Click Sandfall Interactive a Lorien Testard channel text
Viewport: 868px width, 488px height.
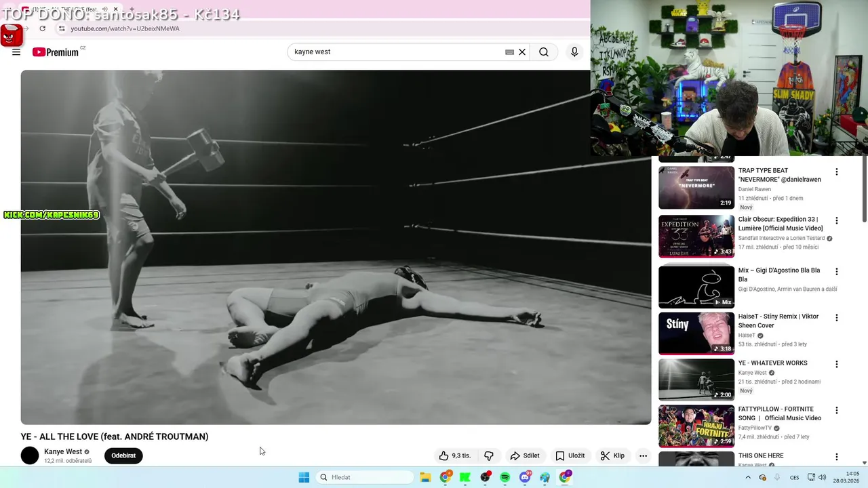pyautogui.click(x=781, y=239)
